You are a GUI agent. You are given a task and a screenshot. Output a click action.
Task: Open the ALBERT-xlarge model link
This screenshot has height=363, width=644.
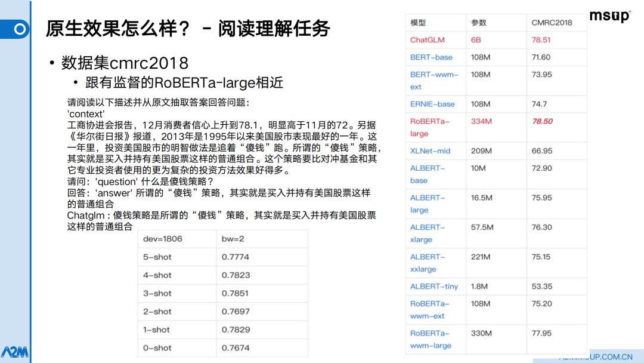click(428, 233)
